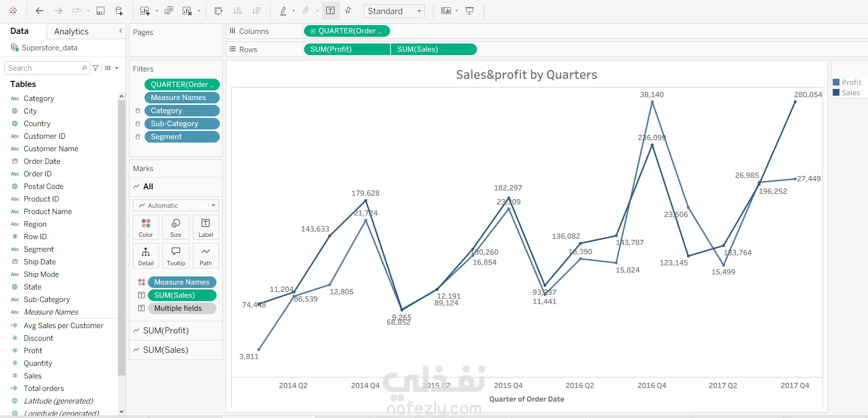868x418 pixels.
Task: Toggle the fix axes pin icon
Action: [348, 11]
